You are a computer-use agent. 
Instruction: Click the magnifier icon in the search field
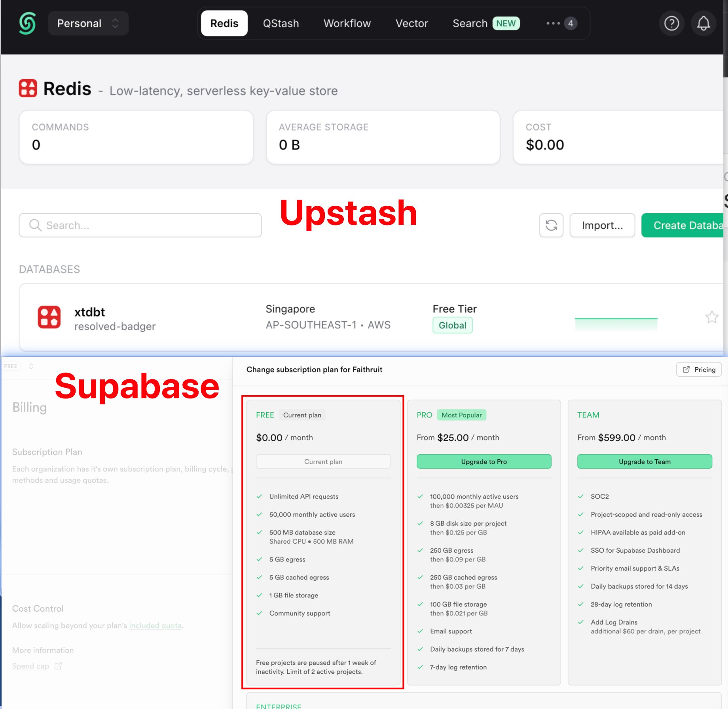35,225
